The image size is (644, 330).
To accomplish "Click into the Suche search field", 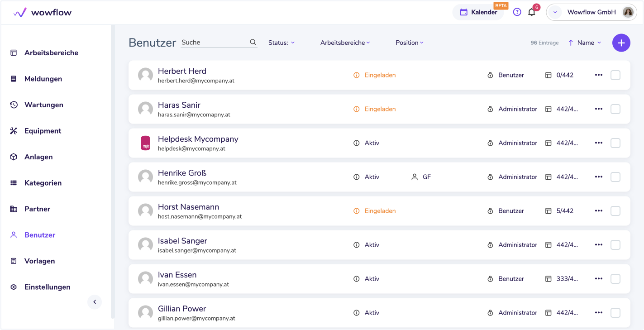I will (214, 42).
